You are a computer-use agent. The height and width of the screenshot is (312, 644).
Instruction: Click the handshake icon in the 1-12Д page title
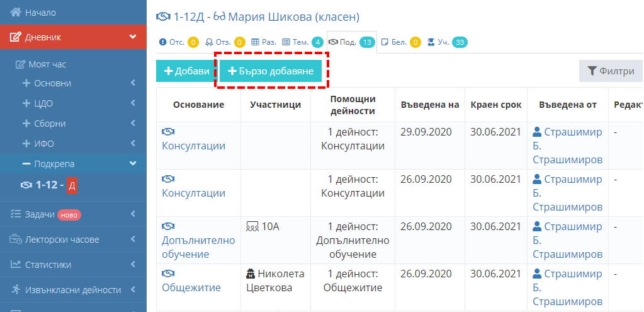163,17
